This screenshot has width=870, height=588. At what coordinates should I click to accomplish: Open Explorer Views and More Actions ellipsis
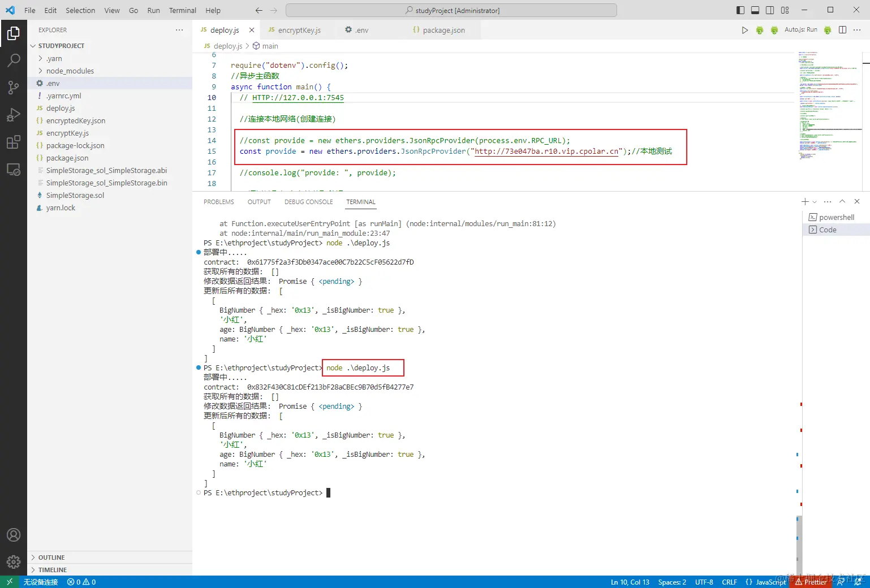179,30
